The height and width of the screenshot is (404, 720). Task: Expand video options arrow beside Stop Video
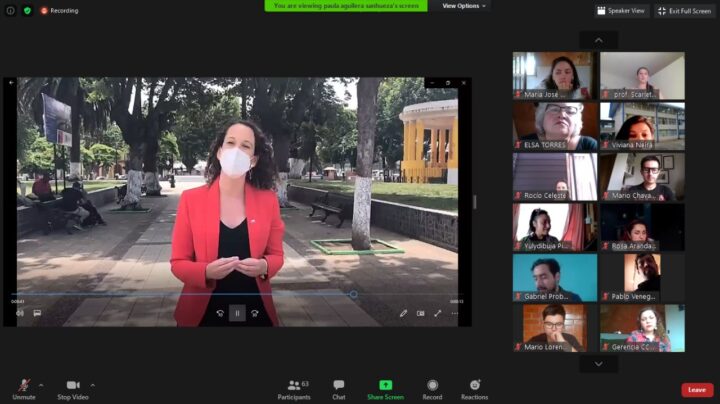click(93, 384)
